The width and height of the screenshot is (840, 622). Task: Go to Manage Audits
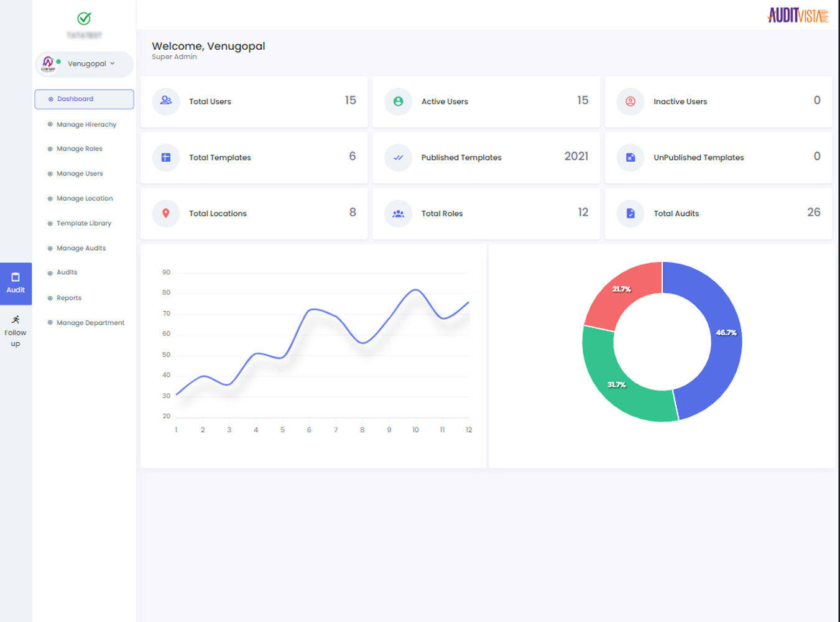coord(81,248)
